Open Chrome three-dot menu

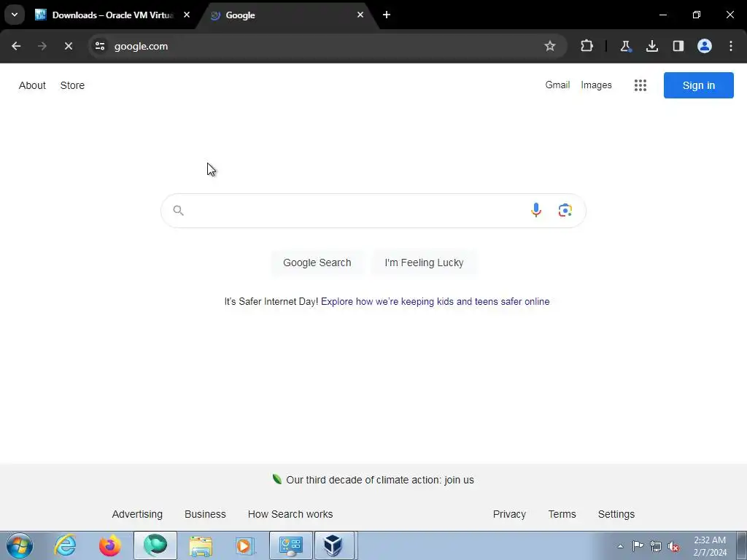point(731,46)
